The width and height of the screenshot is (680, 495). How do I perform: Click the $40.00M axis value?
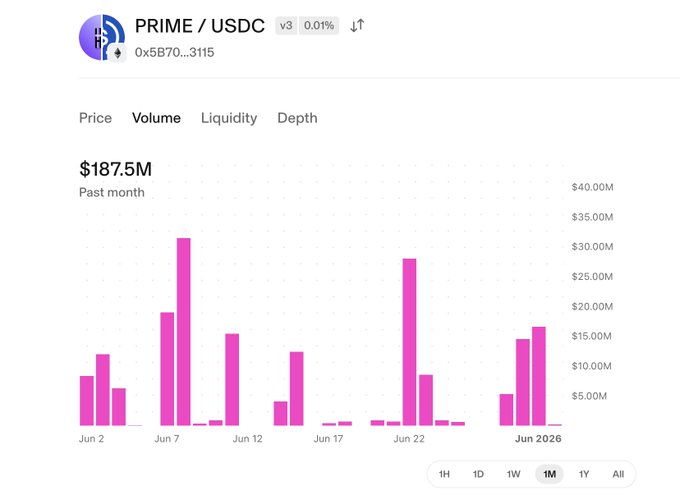pos(592,187)
